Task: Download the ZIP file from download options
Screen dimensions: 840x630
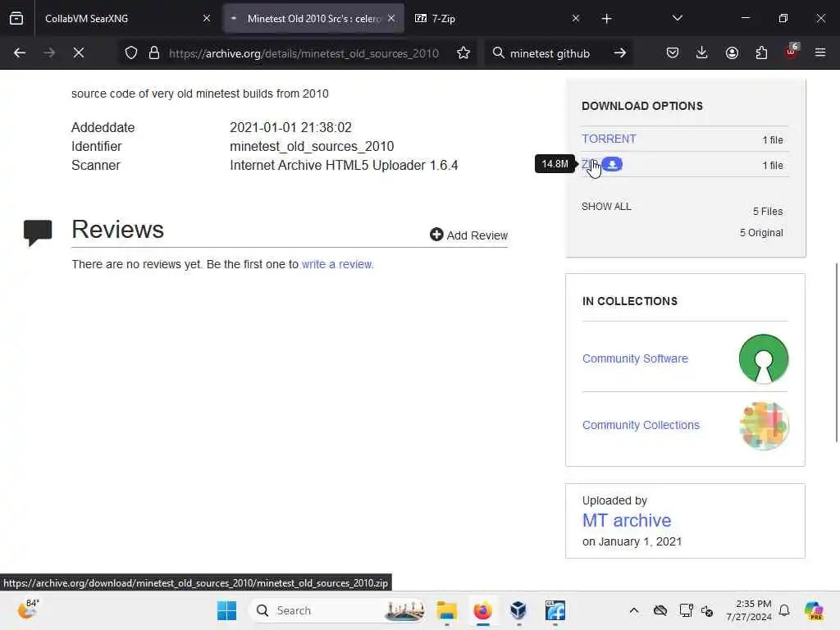Action: coord(590,164)
